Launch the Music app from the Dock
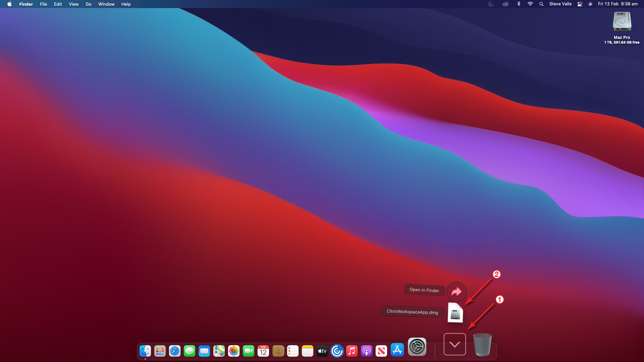 [352, 351]
